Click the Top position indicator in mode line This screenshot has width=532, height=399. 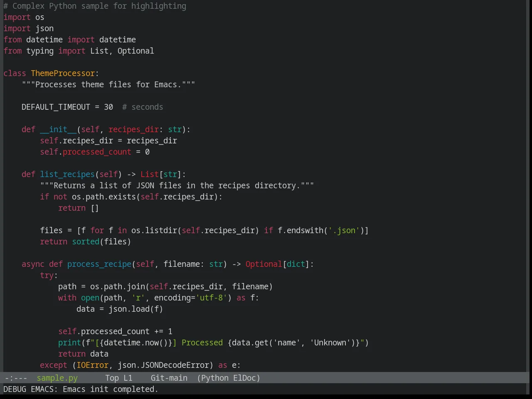pos(112,378)
